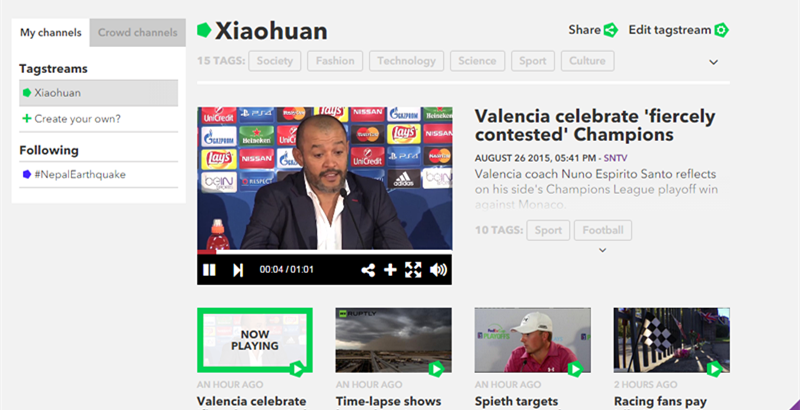
Task: Toggle the Society tag filter
Action: tap(274, 61)
